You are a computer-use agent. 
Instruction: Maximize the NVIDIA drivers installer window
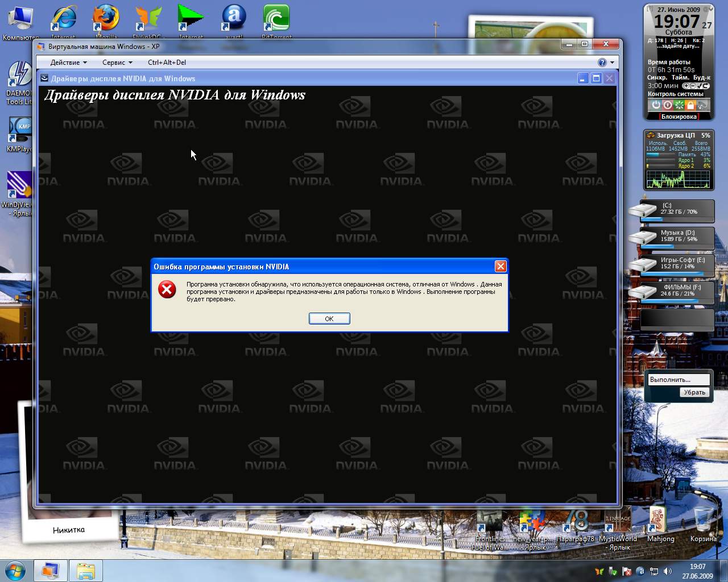coord(596,78)
